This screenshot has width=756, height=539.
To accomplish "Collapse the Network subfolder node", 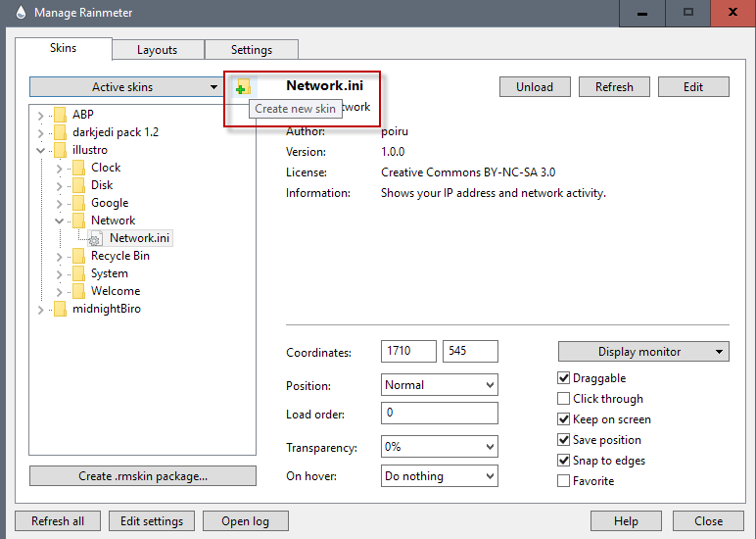I will click(60, 221).
